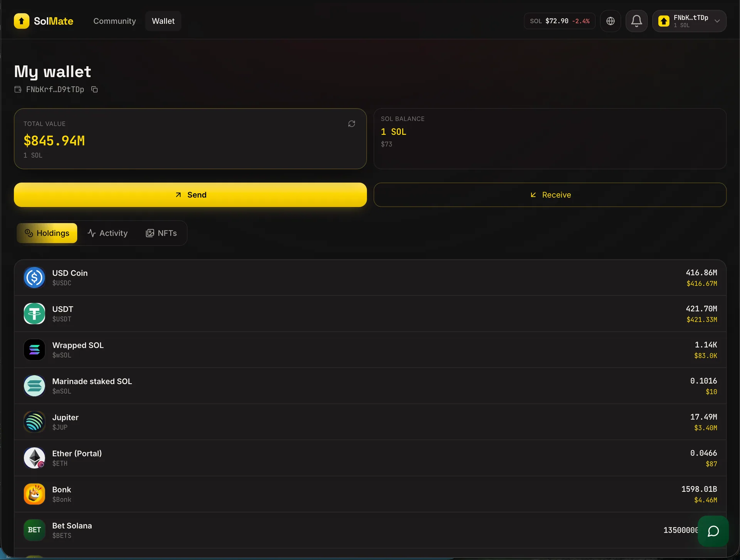
Task: Click the -2.4% SOL price change
Action: click(x=581, y=21)
